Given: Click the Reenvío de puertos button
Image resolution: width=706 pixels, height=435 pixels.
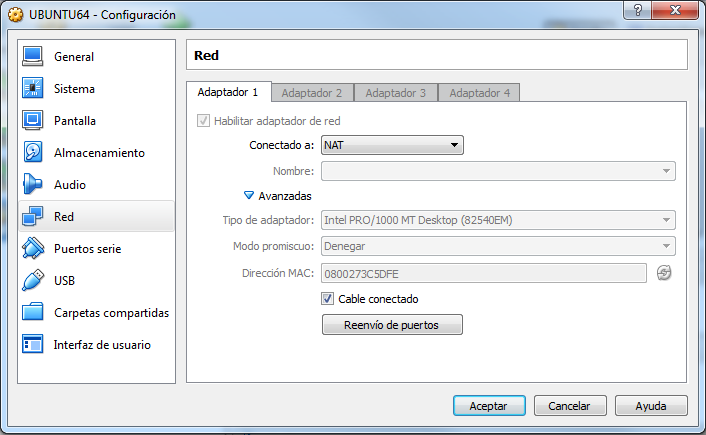Looking at the screenshot, I should (x=392, y=325).
